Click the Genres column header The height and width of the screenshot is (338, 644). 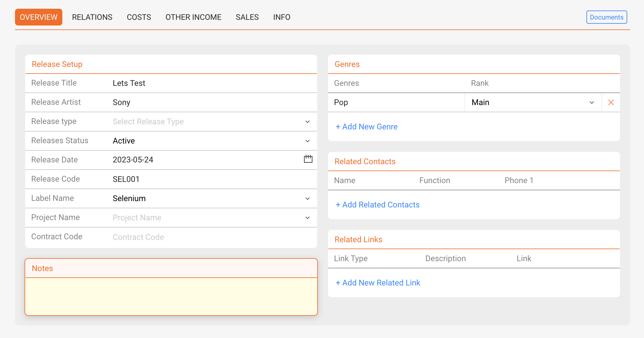[x=346, y=83]
